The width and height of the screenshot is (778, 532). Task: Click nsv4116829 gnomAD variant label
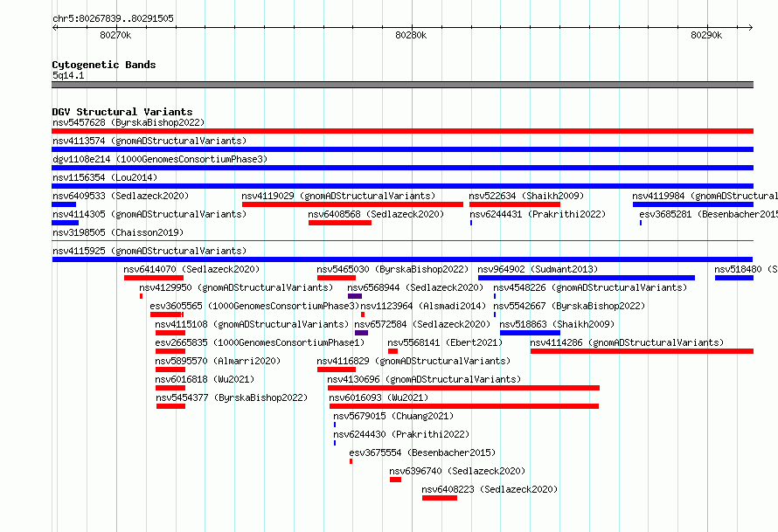413,361
